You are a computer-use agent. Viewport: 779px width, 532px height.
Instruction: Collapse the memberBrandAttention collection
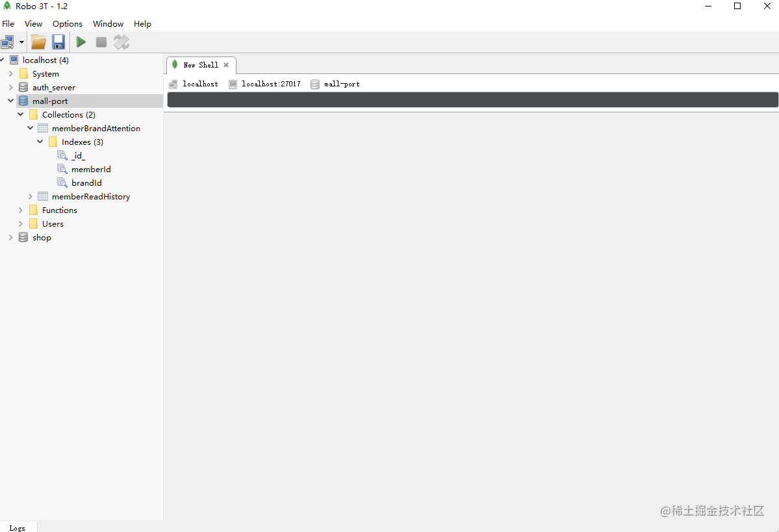(x=31, y=128)
